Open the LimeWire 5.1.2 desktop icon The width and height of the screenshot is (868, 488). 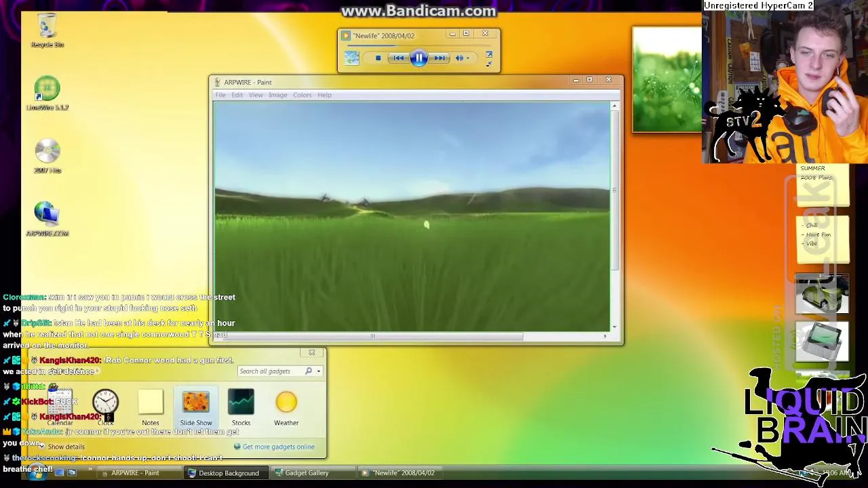(47, 94)
